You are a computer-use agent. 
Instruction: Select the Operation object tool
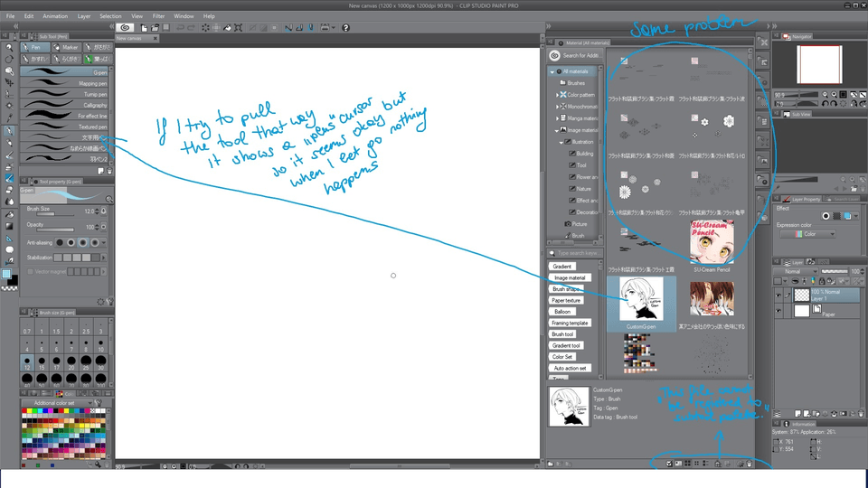point(9,70)
